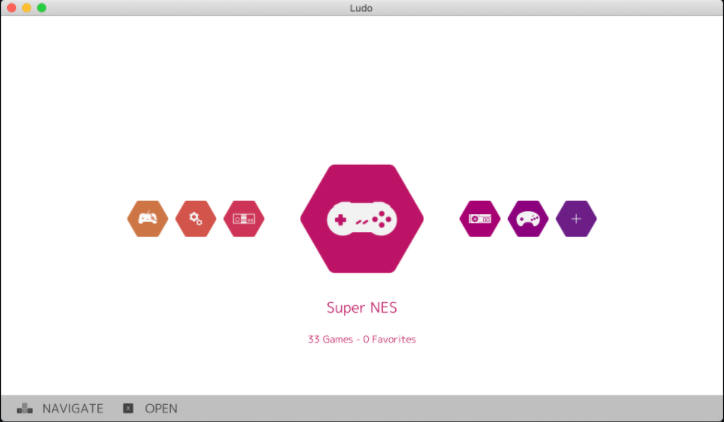
Task: Select the NES controller hexagon in red
Action: point(244,219)
